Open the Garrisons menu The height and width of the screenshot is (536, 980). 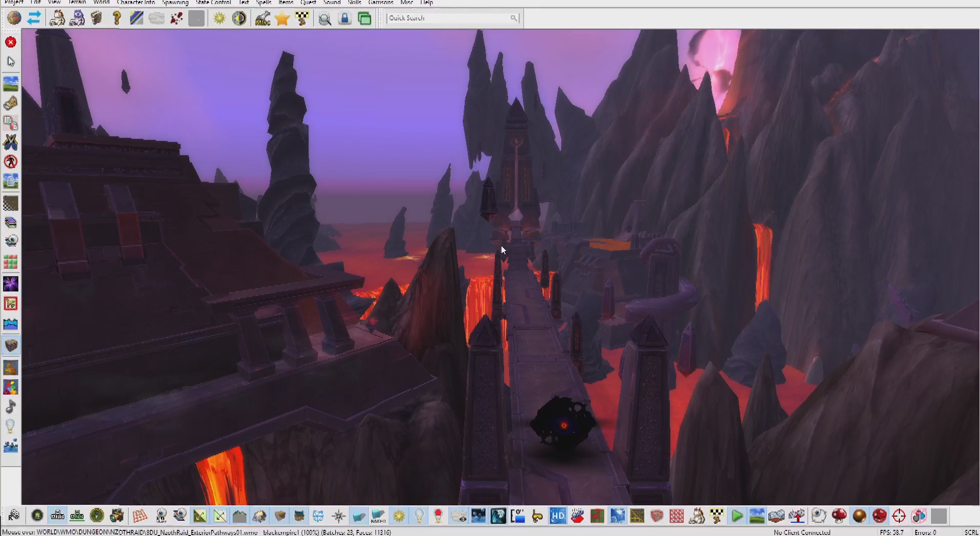click(x=381, y=3)
